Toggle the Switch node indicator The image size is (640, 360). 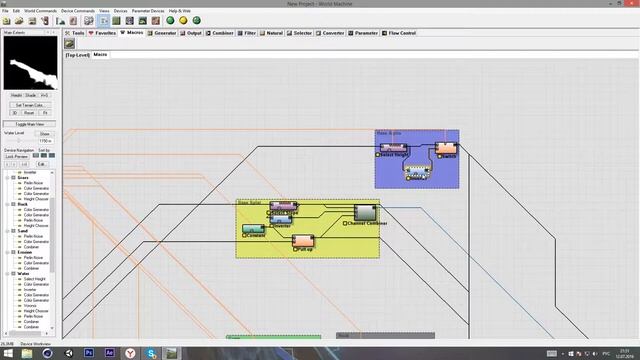pos(440,156)
